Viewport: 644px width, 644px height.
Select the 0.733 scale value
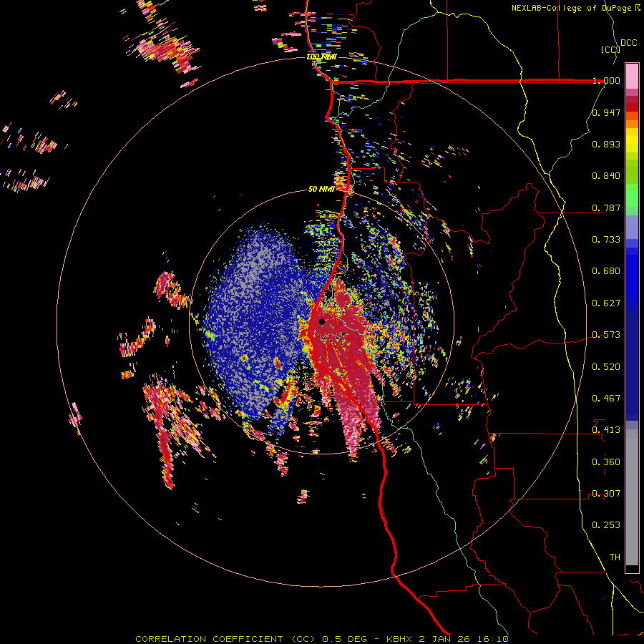606,240
